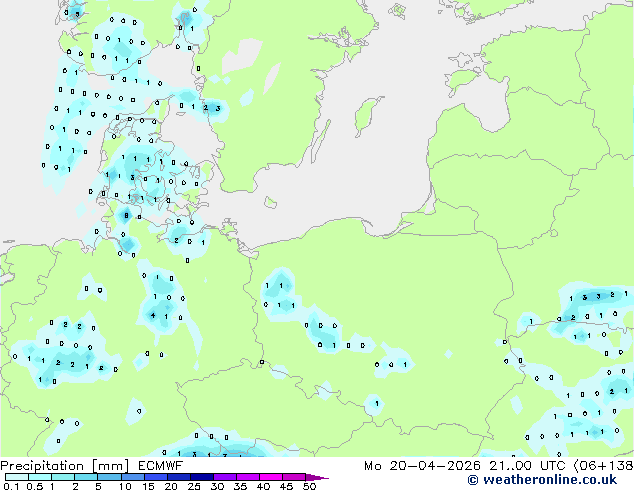Click the 25–30 mm navy legend swatch
634x490 pixels.
click(202, 477)
